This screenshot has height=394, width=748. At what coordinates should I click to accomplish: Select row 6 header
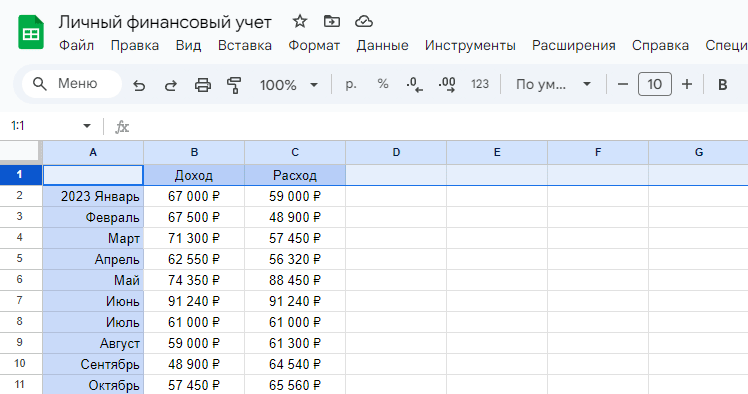click(x=21, y=280)
